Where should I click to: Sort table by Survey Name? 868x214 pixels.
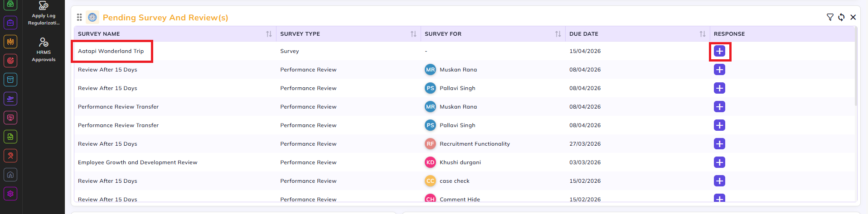269,34
